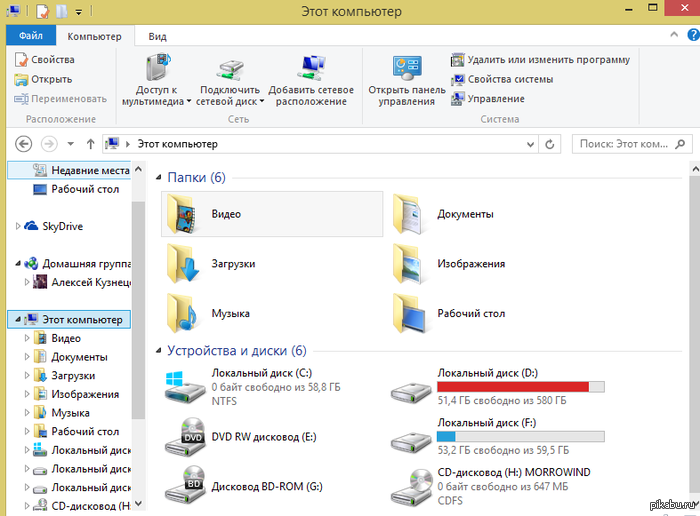The width and height of the screenshot is (700, 516).
Task: Open the Файл menu tab
Action: [29, 36]
